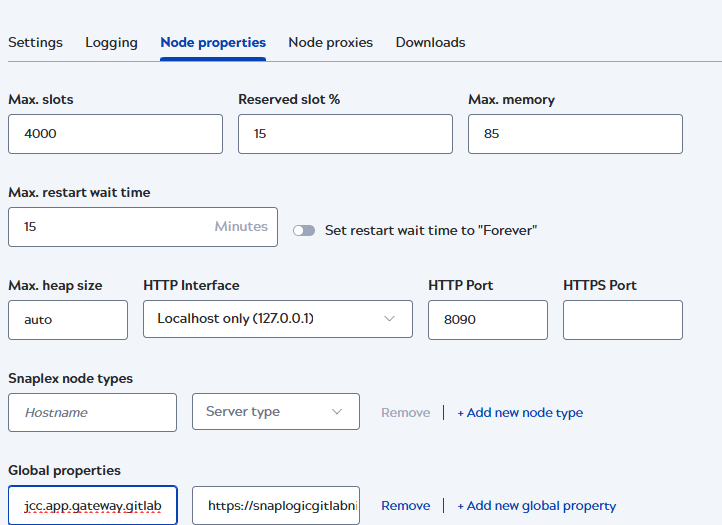This screenshot has width=722, height=525.
Task: Click the Hostname input under Snaplex node types
Action: coord(93,412)
